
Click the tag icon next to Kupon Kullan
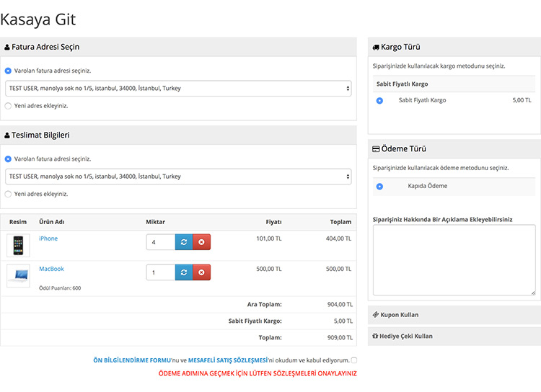tap(375, 315)
